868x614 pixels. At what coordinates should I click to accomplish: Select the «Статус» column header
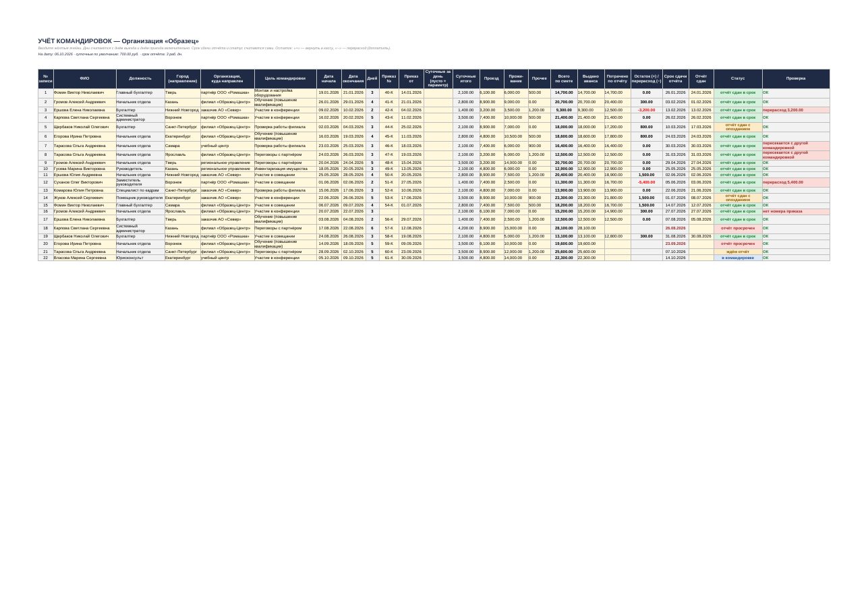tap(738, 79)
